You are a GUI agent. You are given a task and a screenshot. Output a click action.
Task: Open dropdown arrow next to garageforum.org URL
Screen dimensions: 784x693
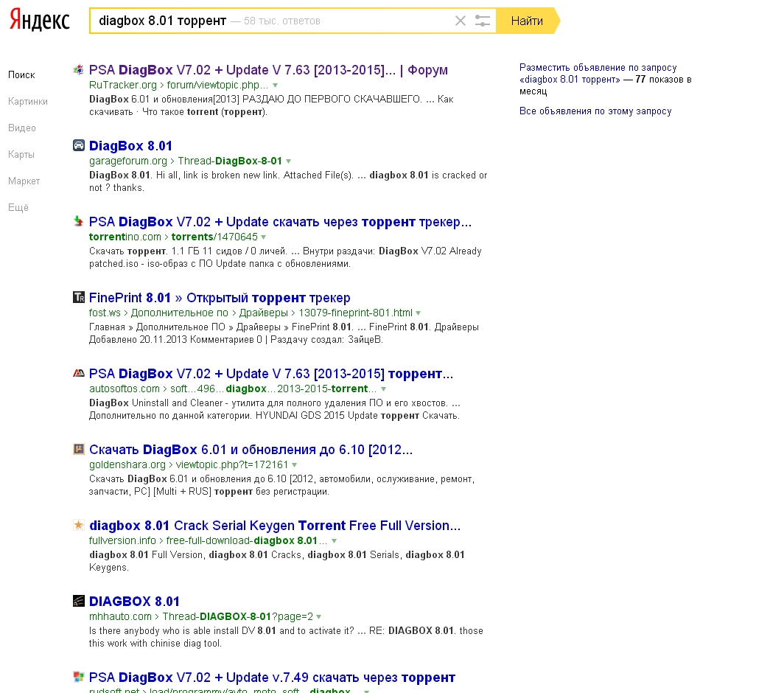click(x=289, y=161)
